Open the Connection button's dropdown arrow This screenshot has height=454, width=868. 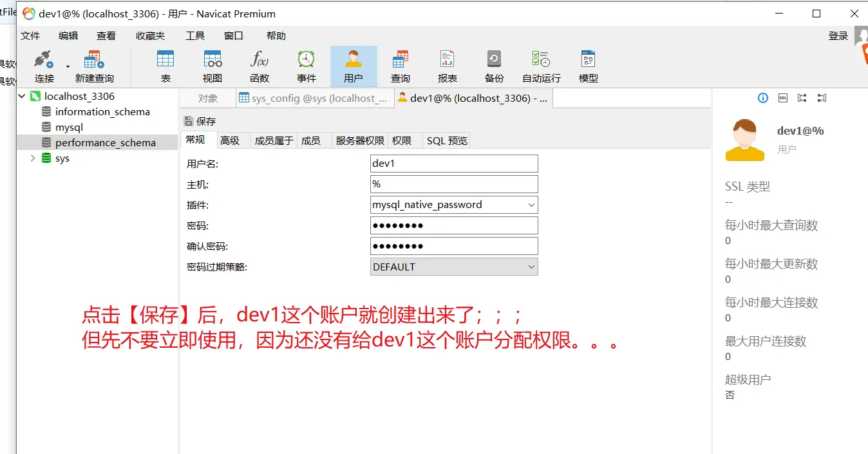click(68, 66)
